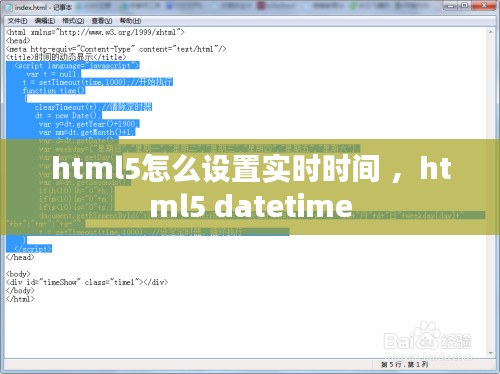Click the "var mm=dt.getMonth()+1;" line

[x=87, y=132]
